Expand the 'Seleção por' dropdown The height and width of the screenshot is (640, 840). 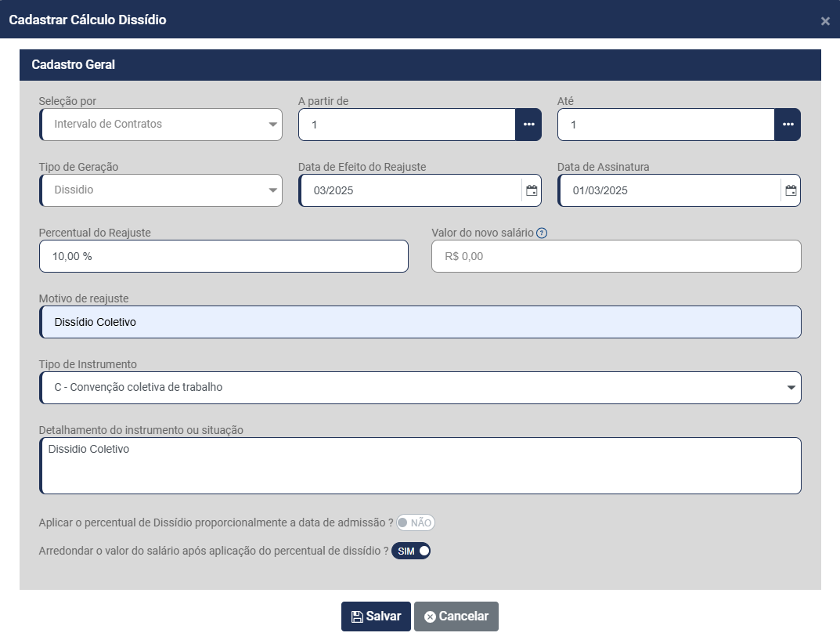(x=161, y=125)
